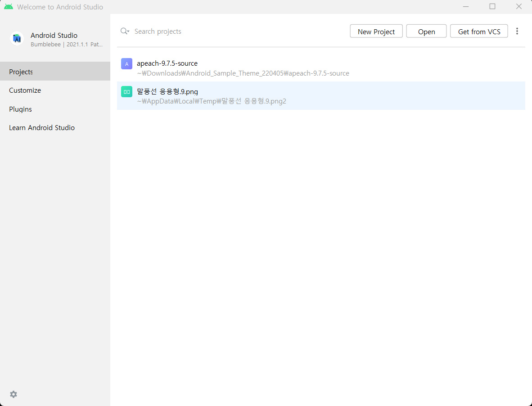Open the 말풍선 응용형.9.png project
Viewport: 532px width, 406px height.
(x=321, y=96)
